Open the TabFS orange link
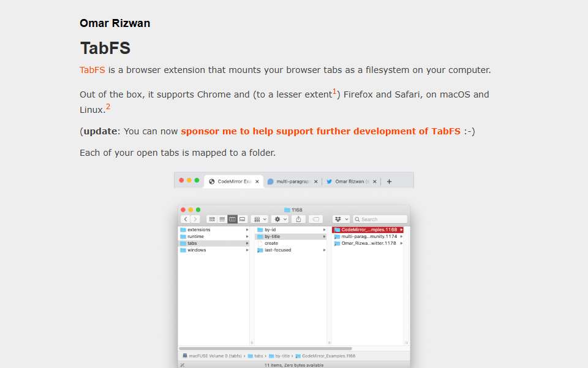Image resolution: width=588 pixels, height=368 pixels. [x=92, y=70]
